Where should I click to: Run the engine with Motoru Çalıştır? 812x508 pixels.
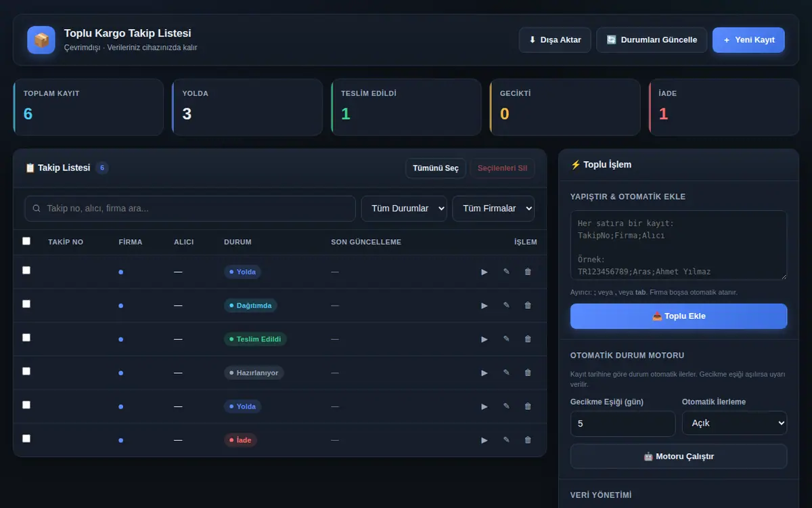point(679,457)
